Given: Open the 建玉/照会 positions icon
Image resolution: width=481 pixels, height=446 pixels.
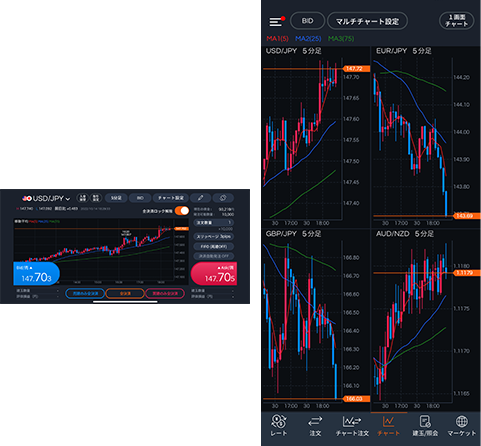Looking at the screenshot, I should pos(425,425).
